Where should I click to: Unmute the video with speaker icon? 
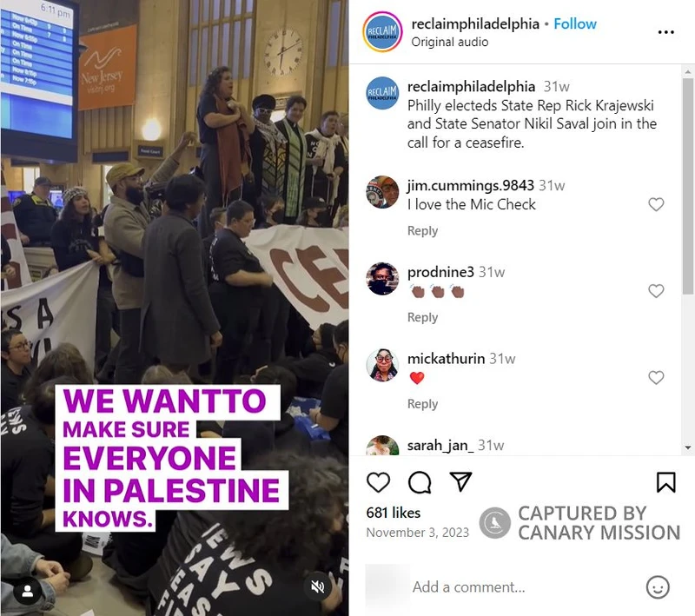pos(317,587)
